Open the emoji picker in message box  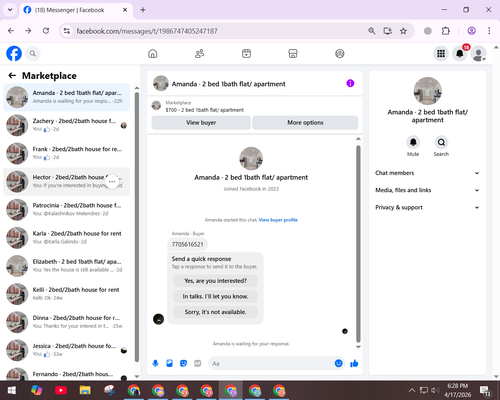[338, 363]
